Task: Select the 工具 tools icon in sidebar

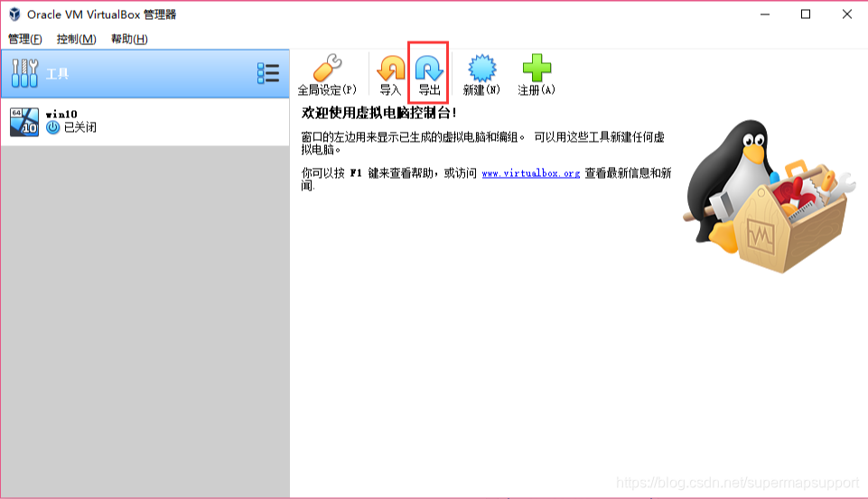Action: point(25,73)
